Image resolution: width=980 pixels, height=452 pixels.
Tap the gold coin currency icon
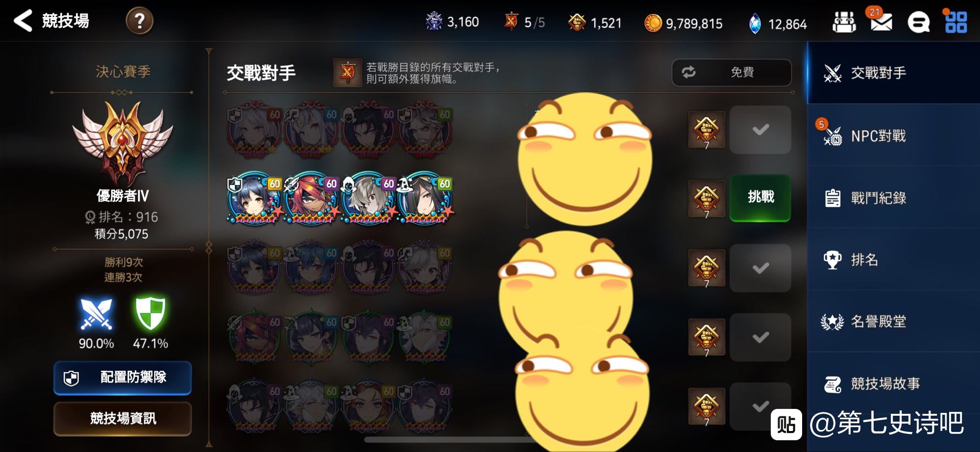[x=653, y=23]
